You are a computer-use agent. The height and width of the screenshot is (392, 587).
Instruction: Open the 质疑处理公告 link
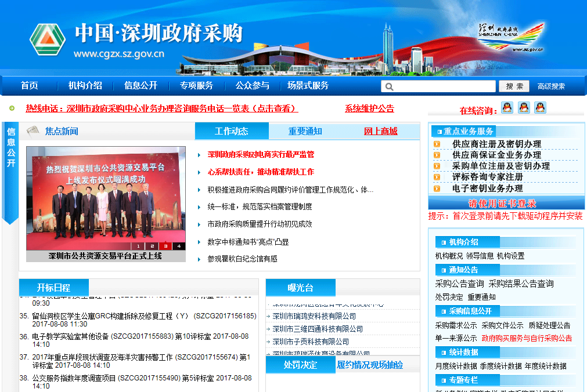coord(549,325)
